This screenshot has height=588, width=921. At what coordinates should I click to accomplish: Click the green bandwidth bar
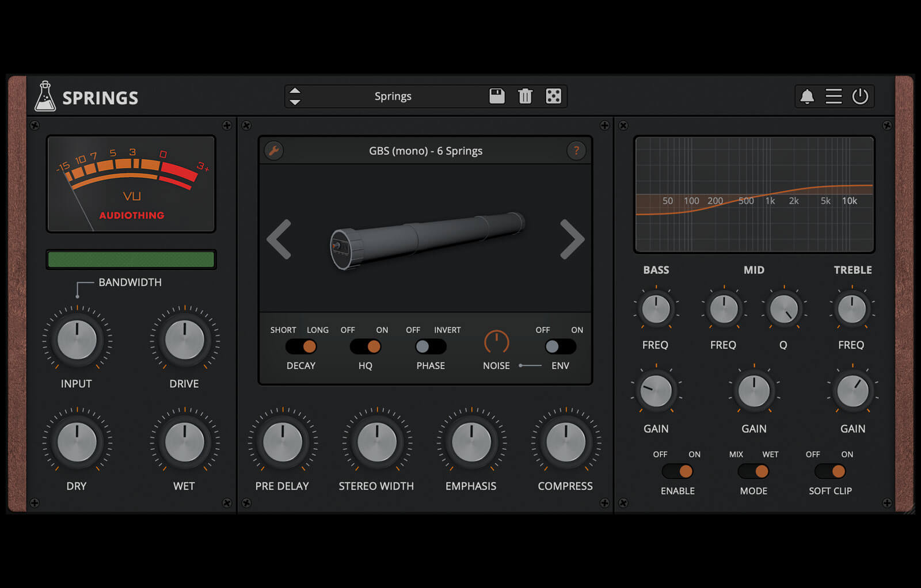(131, 259)
